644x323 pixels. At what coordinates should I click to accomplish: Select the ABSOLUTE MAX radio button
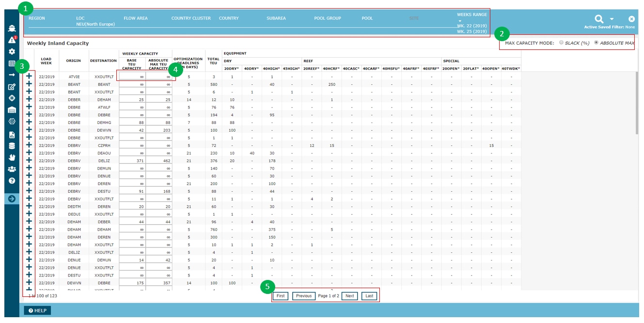[x=596, y=43]
